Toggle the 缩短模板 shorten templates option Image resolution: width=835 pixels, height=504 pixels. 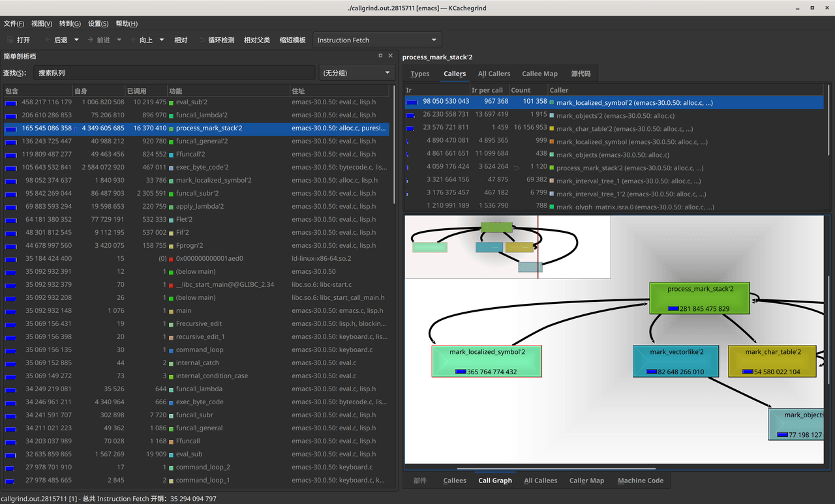click(292, 40)
